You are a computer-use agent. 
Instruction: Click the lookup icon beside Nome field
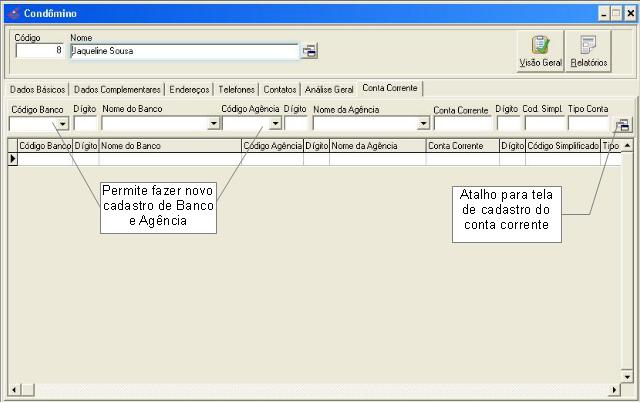click(x=310, y=51)
